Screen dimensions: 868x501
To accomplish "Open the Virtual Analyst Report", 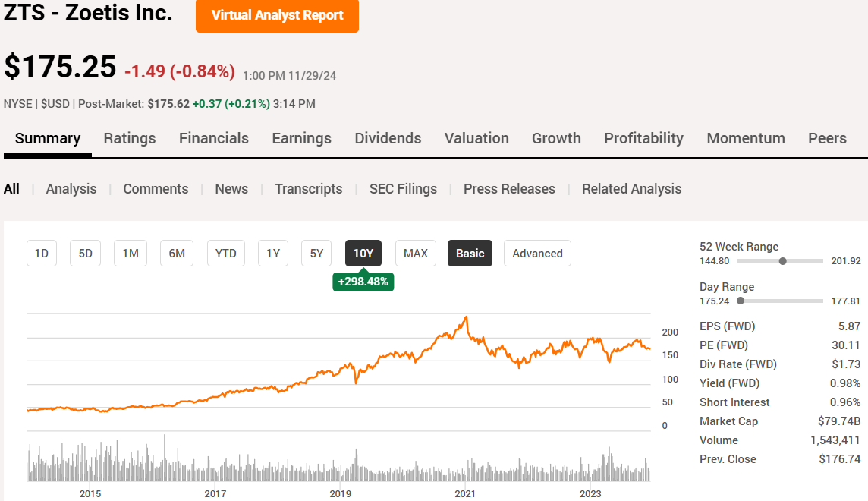I will pos(277,15).
